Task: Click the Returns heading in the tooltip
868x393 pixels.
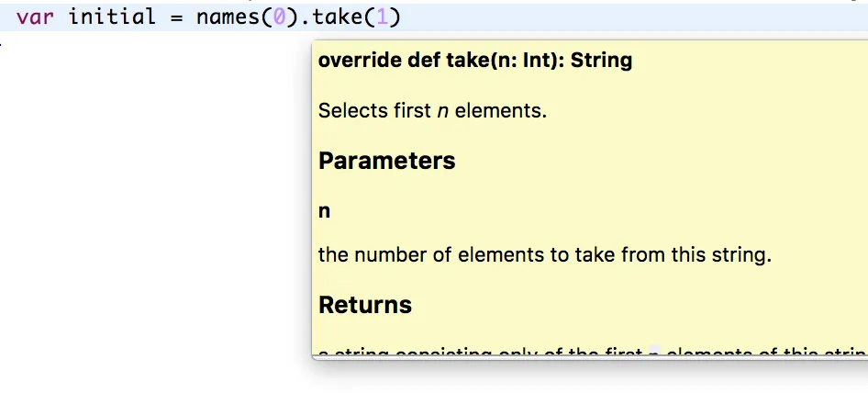Action: 365,305
